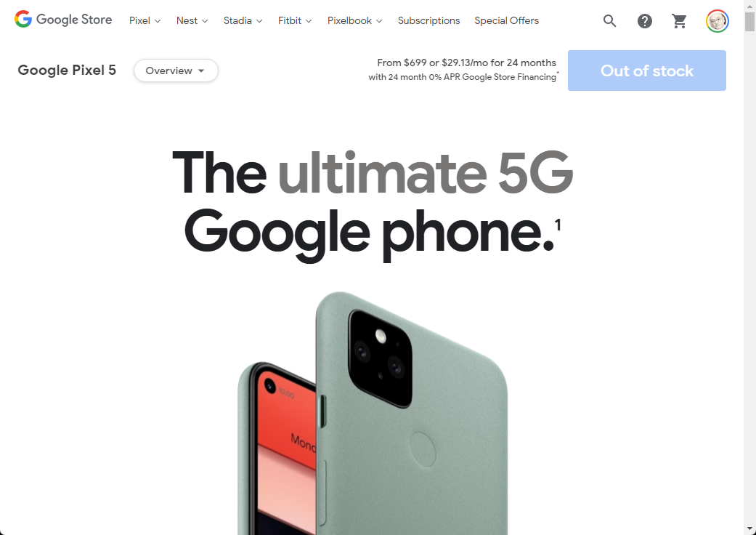Open the Overview section dropdown

pyautogui.click(x=176, y=71)
